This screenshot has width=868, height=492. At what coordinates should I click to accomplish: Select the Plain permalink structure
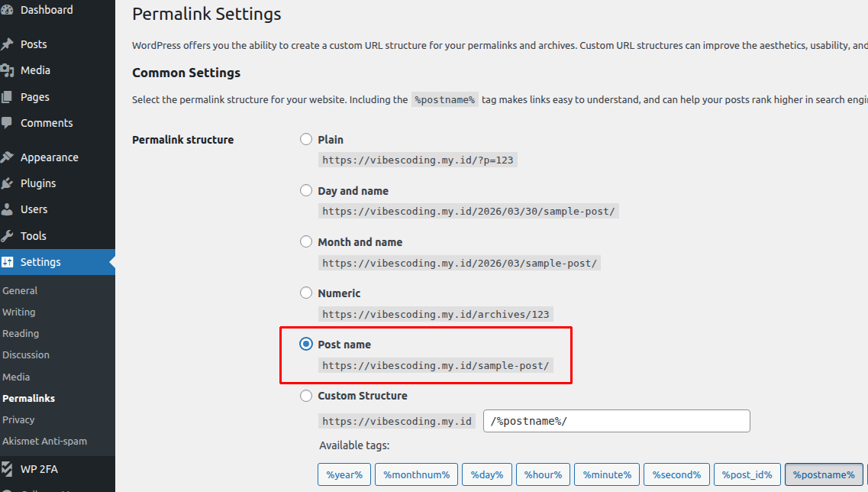[306, 139]
